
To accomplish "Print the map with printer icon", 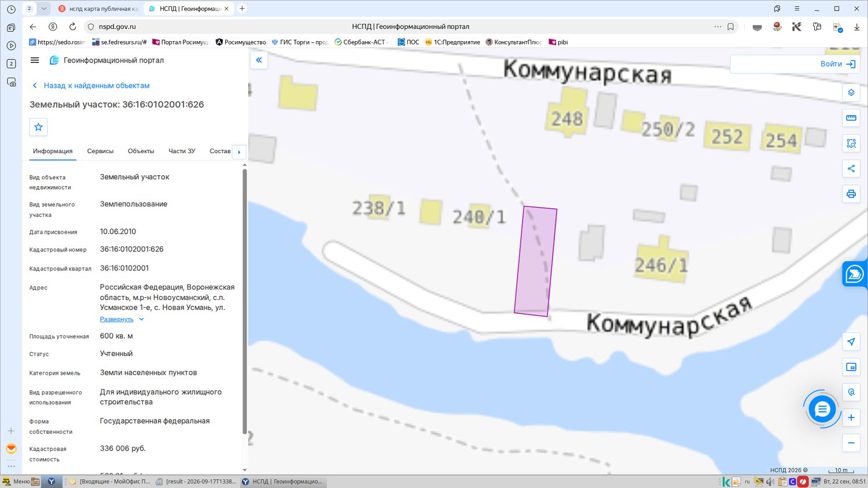I will pos(851,194).
